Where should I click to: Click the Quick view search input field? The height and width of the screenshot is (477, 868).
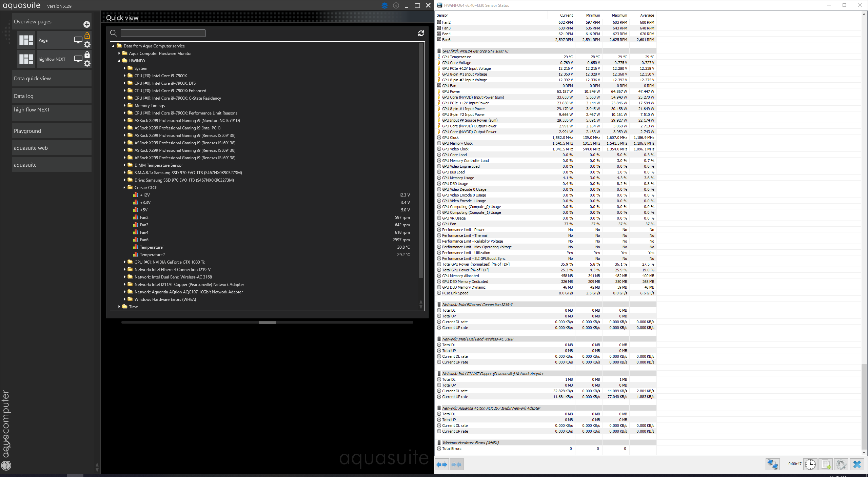[x=163, y=33]
